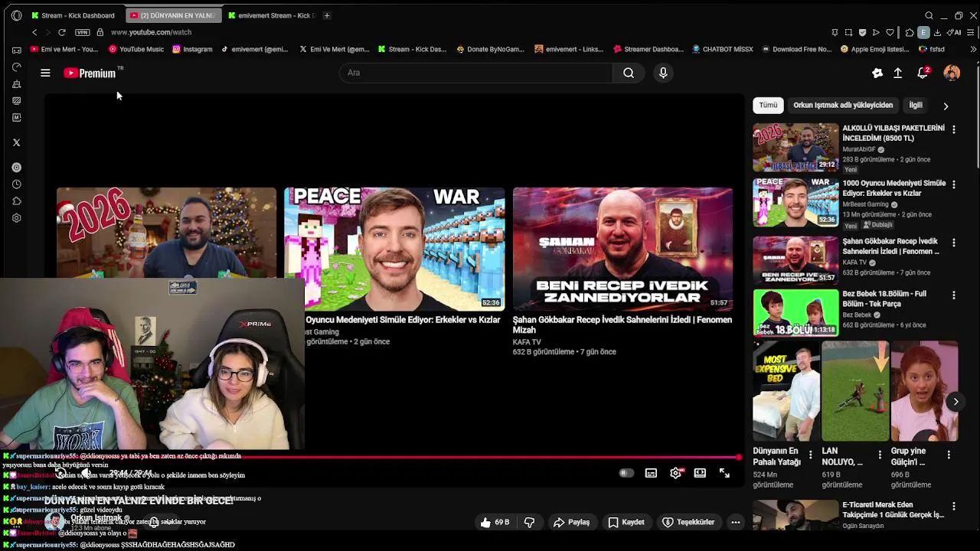Enter fullscreen in the video player

click(724, 473)
